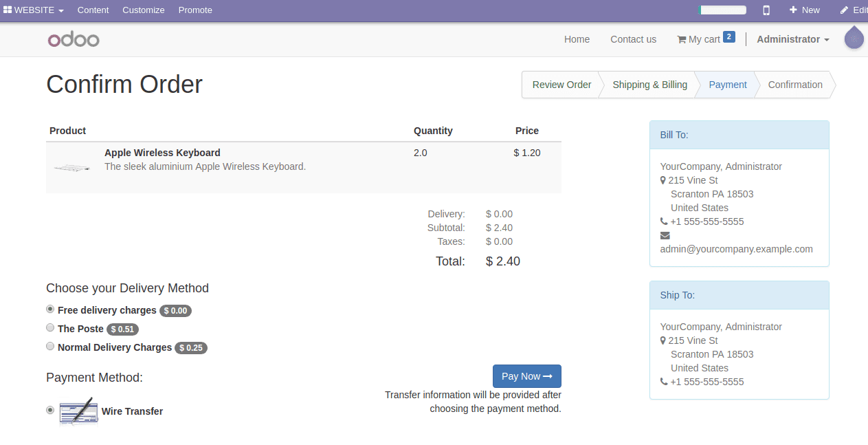
Task: Click the $ 0.25 normal delivery badge
Action: 191,348
